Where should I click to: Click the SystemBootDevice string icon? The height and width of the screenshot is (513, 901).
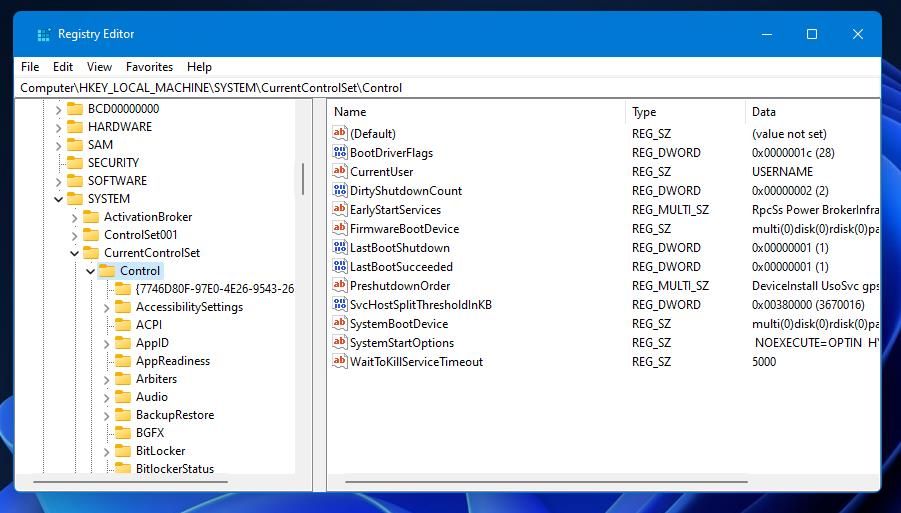[340, 323]
